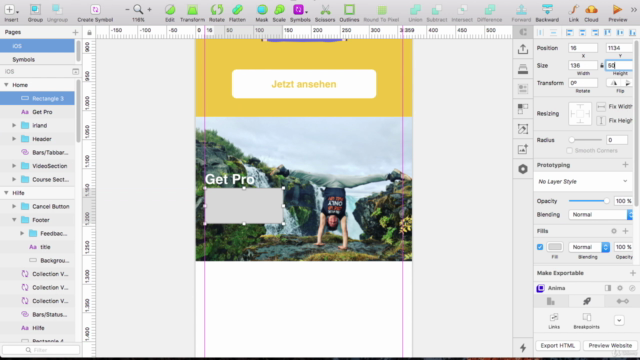Screen dimensions: 640x360
Task: Click the Ungroup toolbar icon
Action: (x=57, y=9)
